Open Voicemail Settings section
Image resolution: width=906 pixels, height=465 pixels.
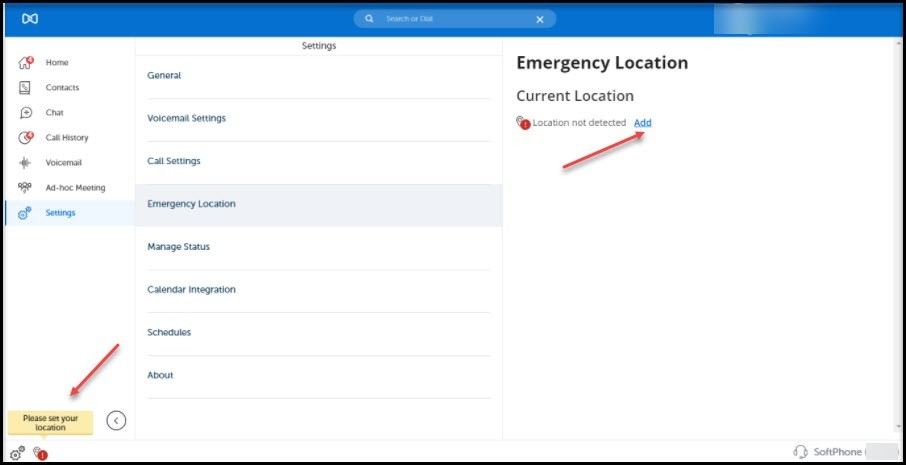click(x=186, y=119)
